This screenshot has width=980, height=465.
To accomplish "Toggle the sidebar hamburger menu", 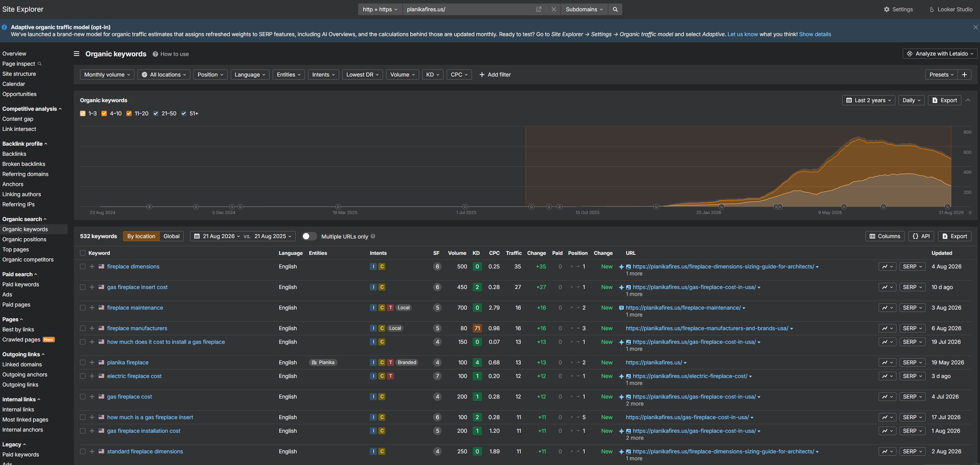I will point(77,54).
